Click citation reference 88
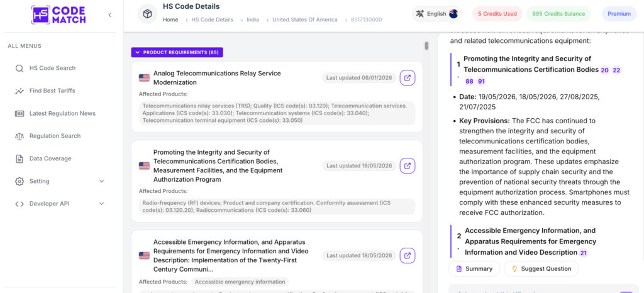The height and width of the screenshot is (293, 644). pyautogui.click(x=469, y=81)
